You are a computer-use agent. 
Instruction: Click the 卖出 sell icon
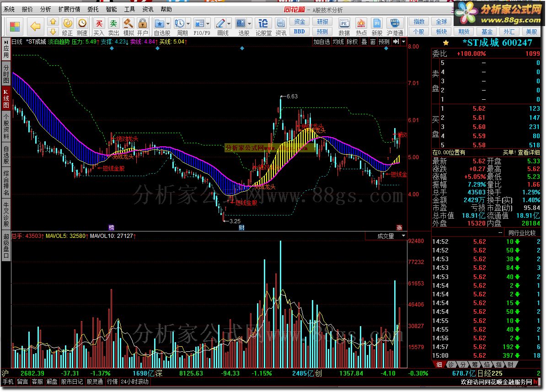tap(113, 27)
